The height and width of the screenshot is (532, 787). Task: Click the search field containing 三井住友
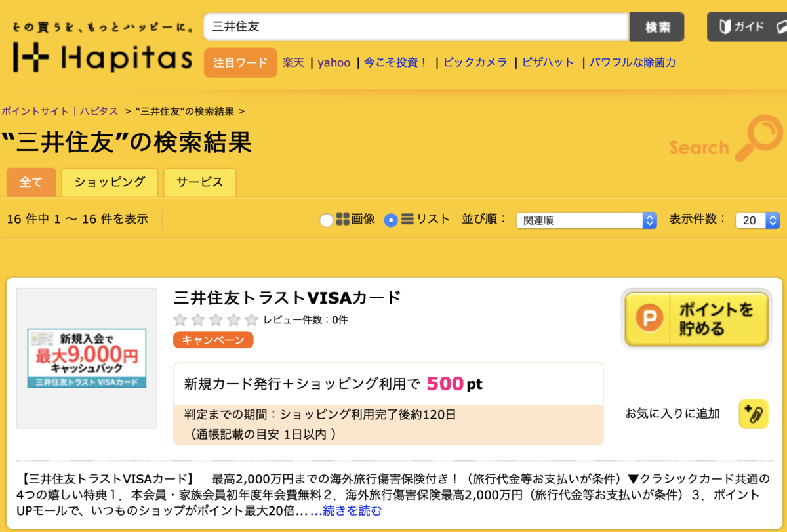pyautogui.click(x=416, y=28)
